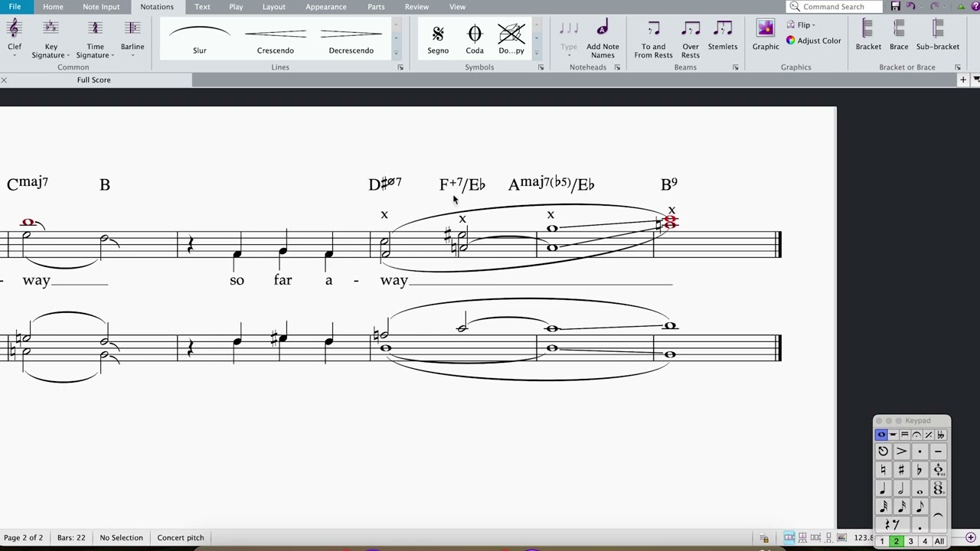Beam To and From Rests

coord(653,38)
